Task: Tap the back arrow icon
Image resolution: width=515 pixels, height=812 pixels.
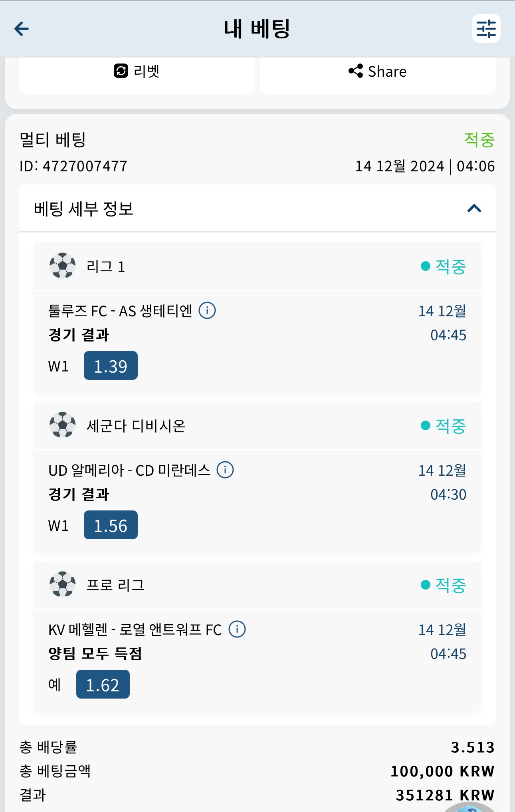Action: point(22,29)
